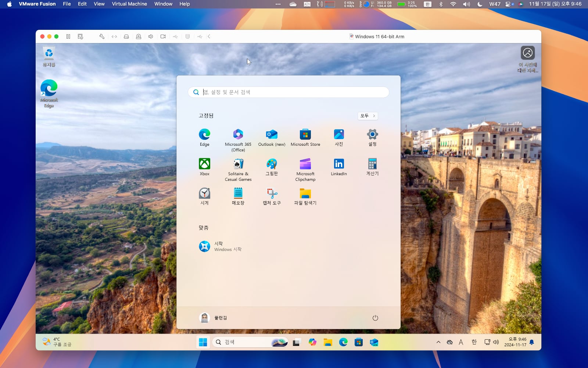Viewport: 588px width, 368px height.
Task: Open Outlook (new) pinned app
Action: 272,138
